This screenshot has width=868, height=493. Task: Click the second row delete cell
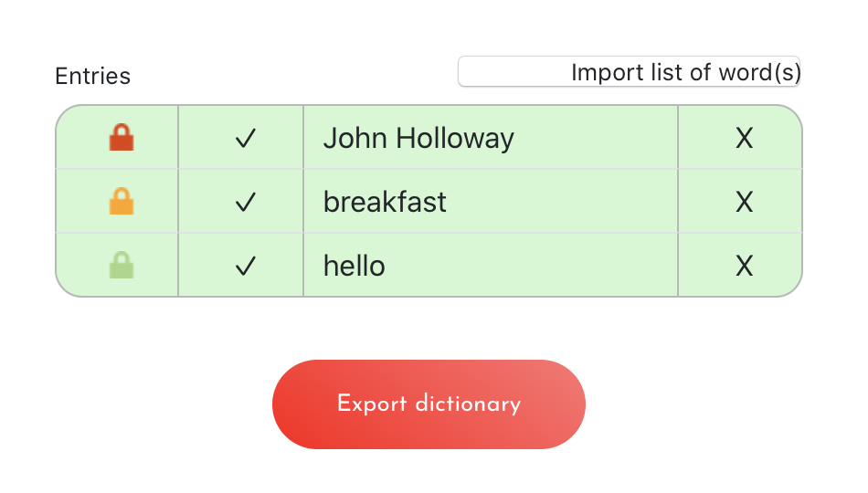point(740,202)
